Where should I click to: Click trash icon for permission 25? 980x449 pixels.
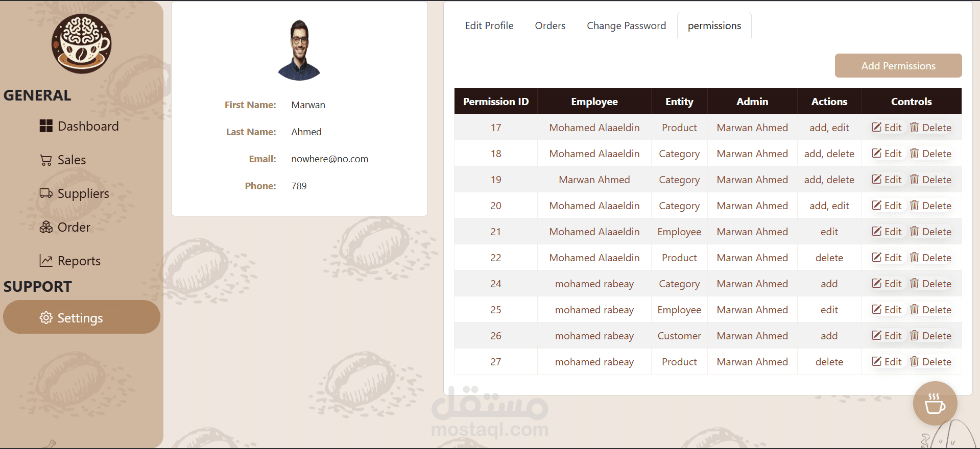click(914, 309)
